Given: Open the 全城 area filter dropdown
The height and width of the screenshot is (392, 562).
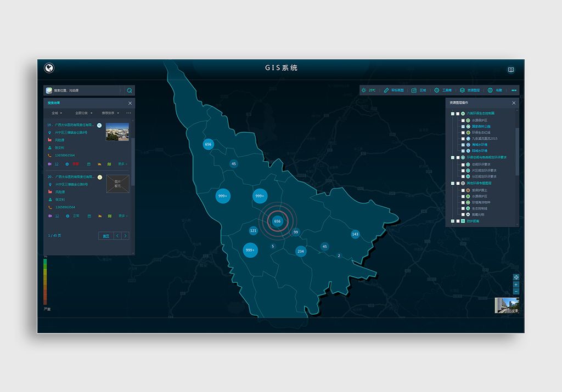Looking at the screenshot, I should click(x=57, y=113).
